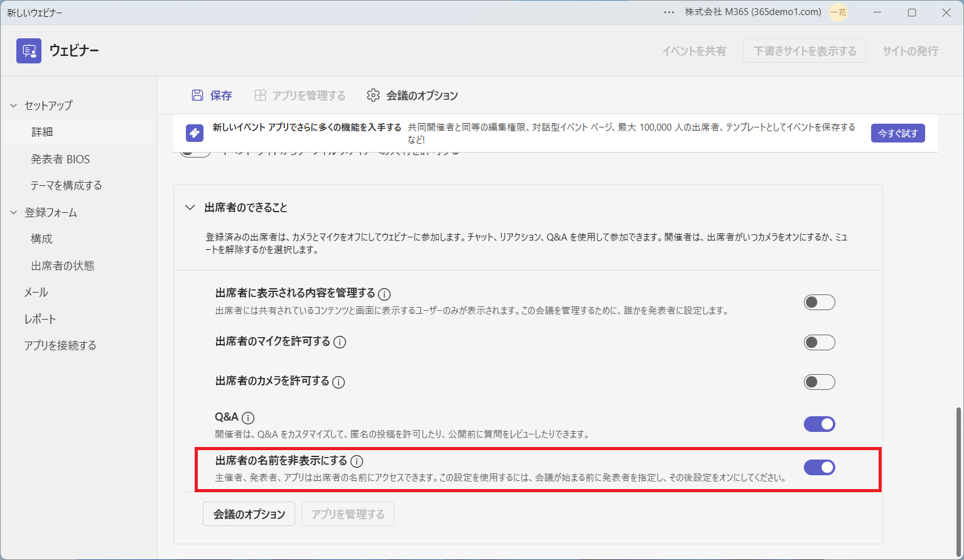Click the 会議のオプション gear icon in toolbar
Screen dimensions: 964x560
(373, 95)
